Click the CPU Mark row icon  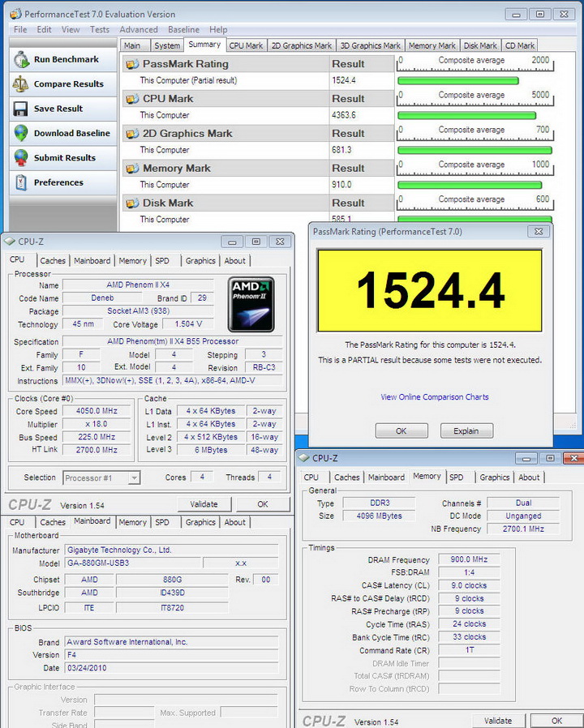coord(132,99)
